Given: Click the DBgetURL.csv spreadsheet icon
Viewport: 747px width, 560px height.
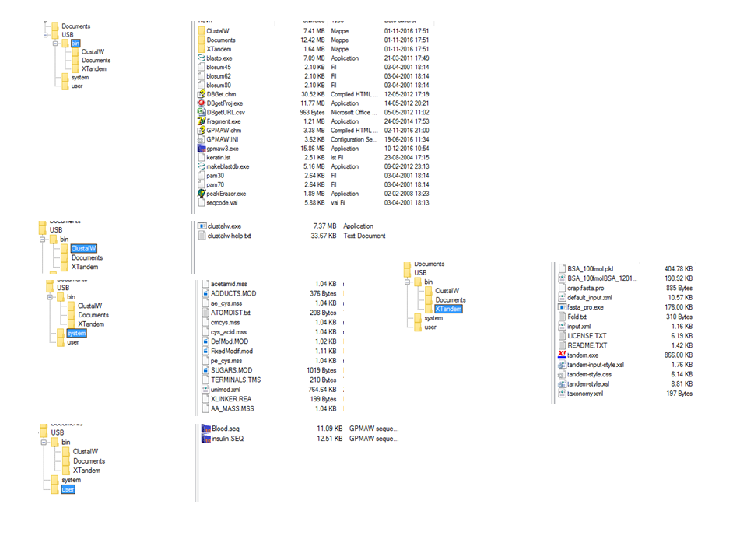Looking at the screenshot, I should click(202, 112).
